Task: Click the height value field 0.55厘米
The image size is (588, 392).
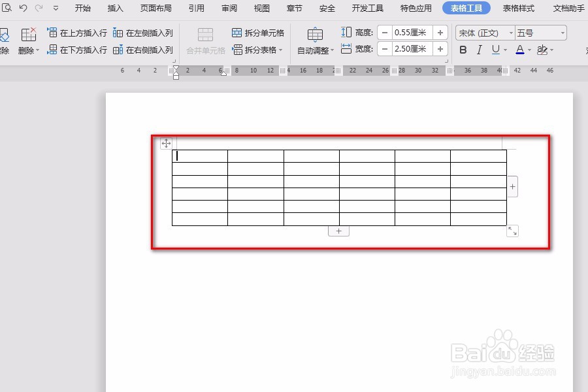Action: coord(412,33)
